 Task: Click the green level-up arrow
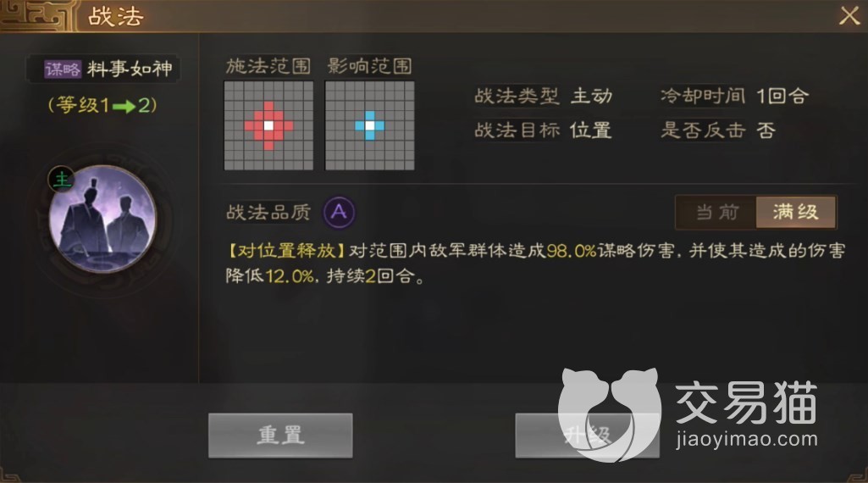pos(124,106)
